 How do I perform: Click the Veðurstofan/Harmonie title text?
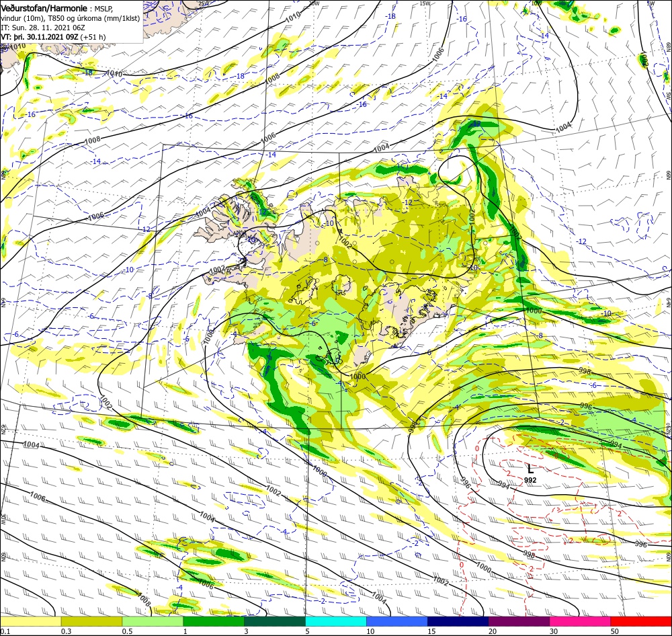click(x=44, y=8)
